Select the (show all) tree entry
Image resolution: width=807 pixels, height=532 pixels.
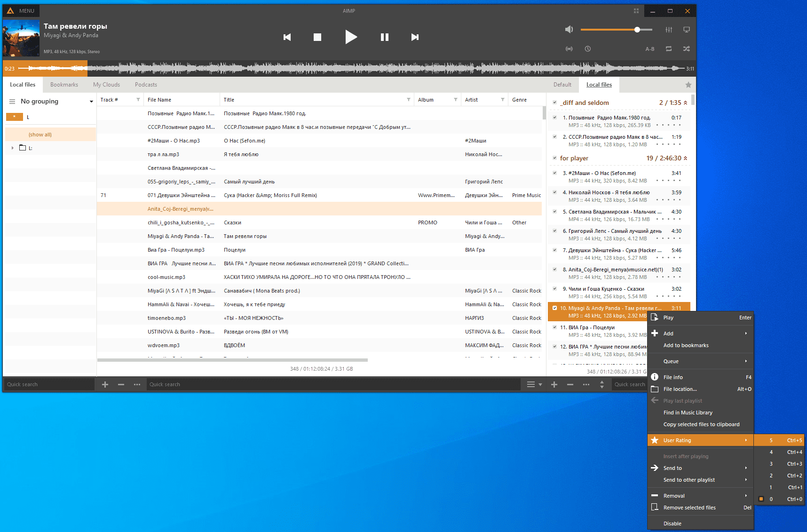50,135
